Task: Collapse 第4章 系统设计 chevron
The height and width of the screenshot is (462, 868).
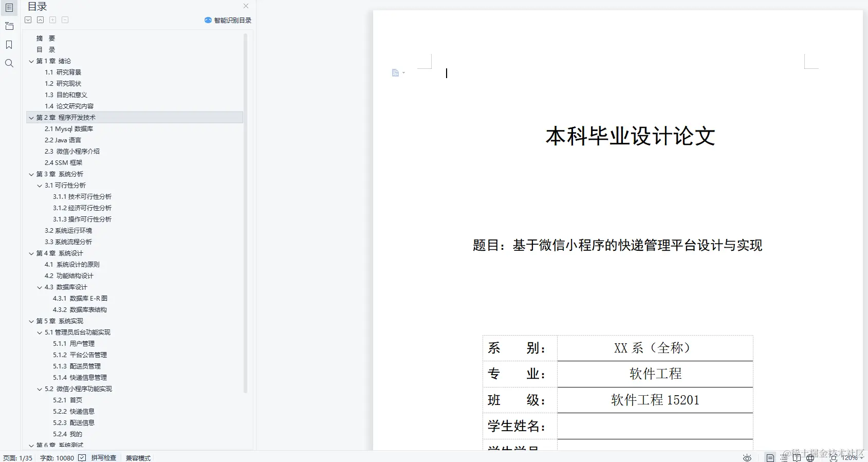Action: click(x=31, y=253)
